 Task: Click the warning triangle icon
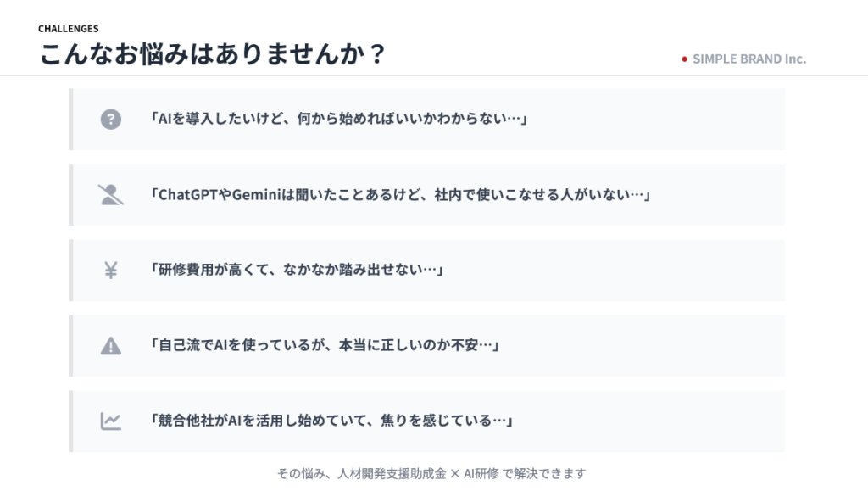111,346
